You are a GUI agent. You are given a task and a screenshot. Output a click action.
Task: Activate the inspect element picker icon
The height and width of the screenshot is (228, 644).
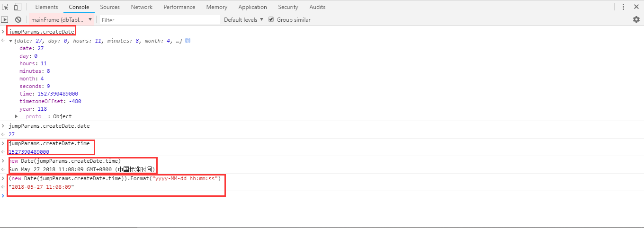[x=5, y=7]
